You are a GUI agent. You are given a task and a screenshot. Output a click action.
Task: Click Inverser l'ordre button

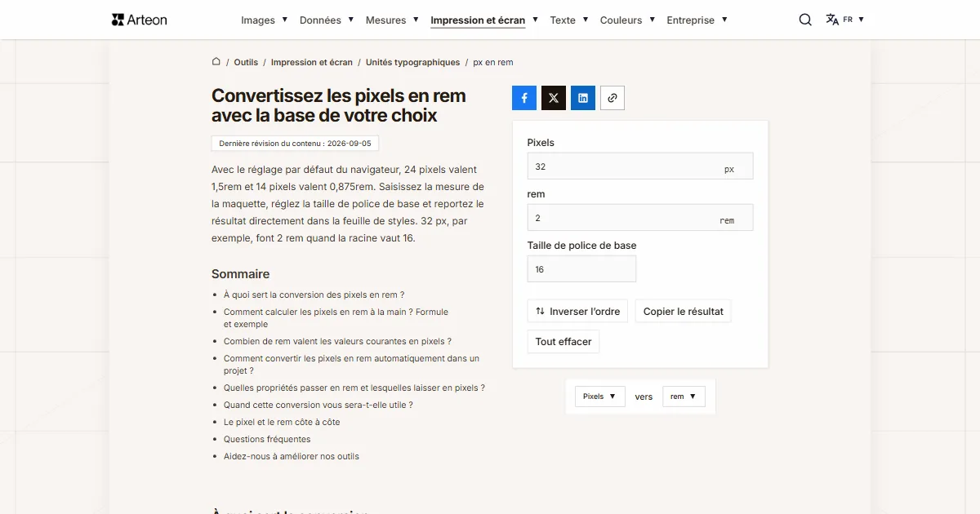point(578,311)
